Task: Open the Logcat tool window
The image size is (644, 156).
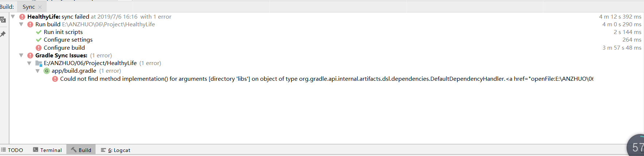Action: pos(116,150)
